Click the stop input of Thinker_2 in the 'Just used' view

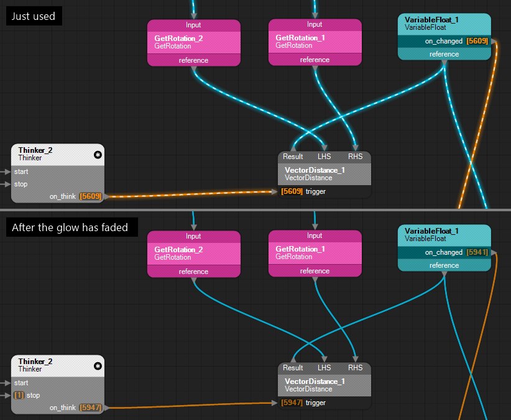pos(21,184)
